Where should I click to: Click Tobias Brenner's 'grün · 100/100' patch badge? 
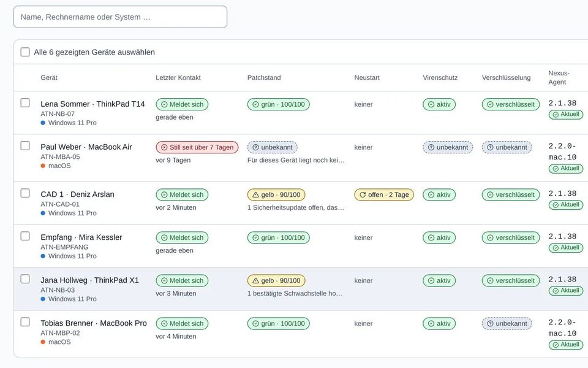[279, 323]
